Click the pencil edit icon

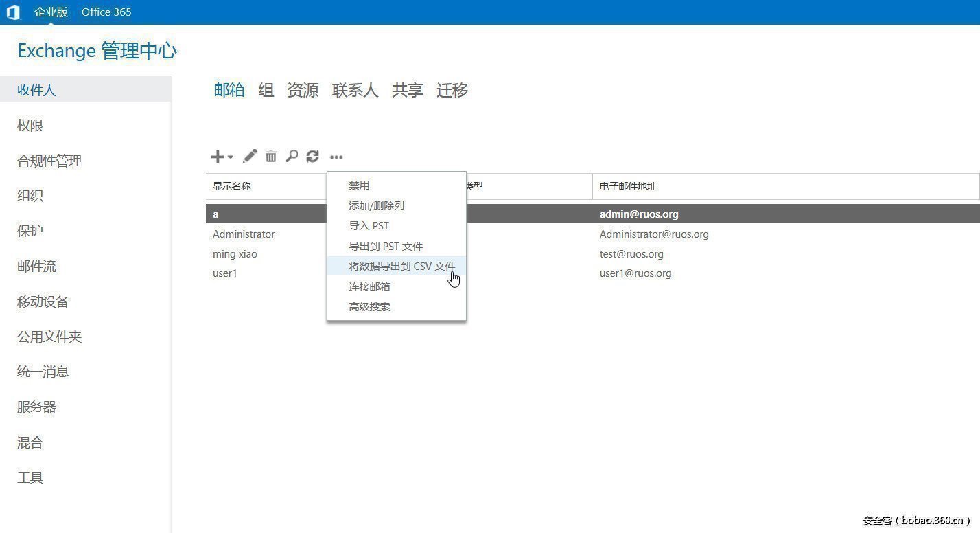(250, 157)
